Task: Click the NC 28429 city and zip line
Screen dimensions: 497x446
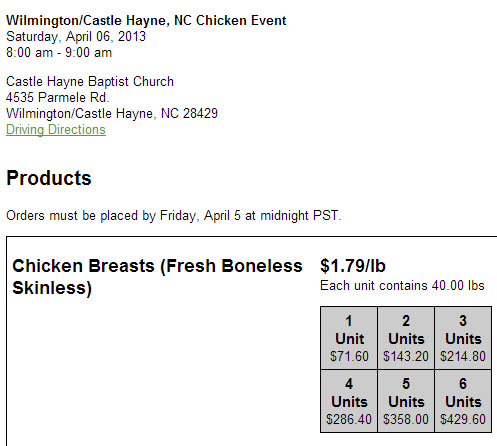Action: (x=112, y=113)
